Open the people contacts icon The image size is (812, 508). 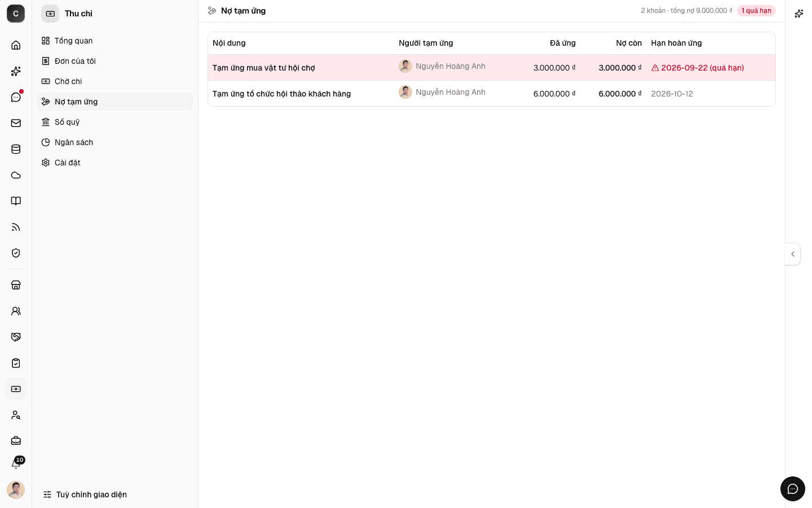(16, 311)
